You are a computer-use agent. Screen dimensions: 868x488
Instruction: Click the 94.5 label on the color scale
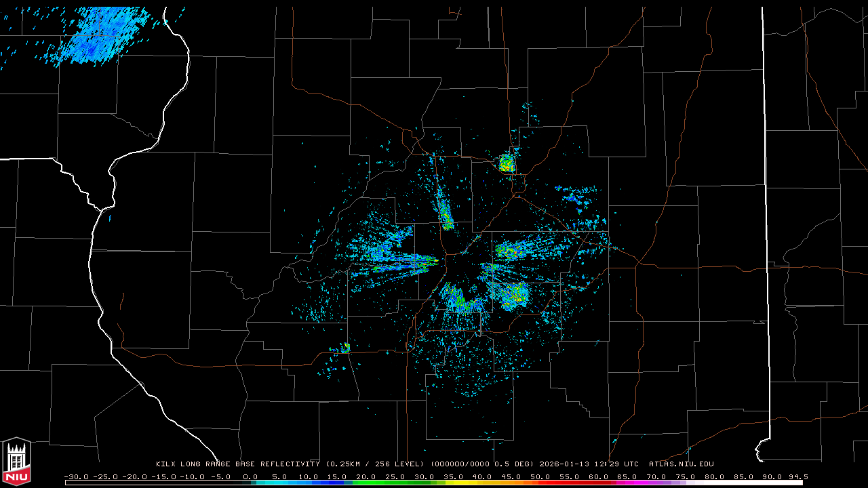pos(797,476)
